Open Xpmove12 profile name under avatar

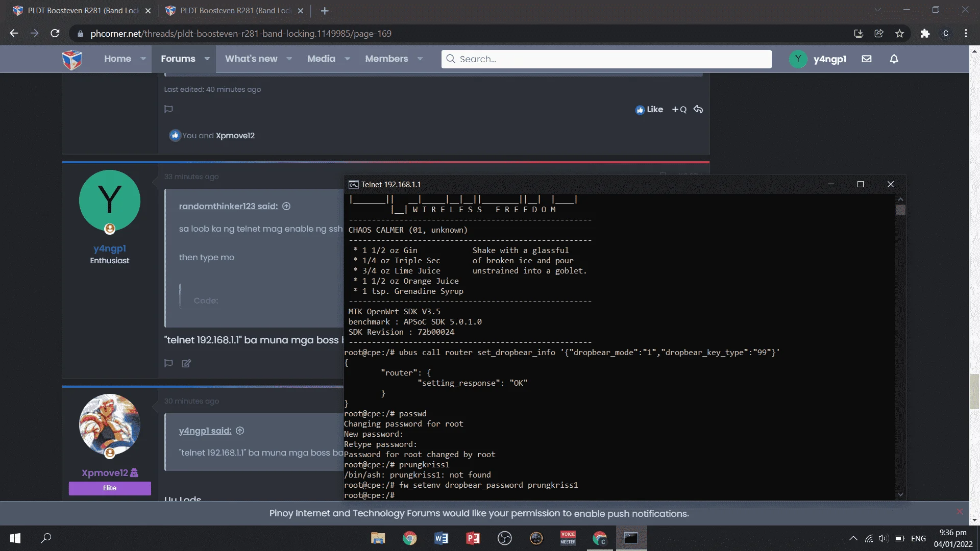coord(105,473)
